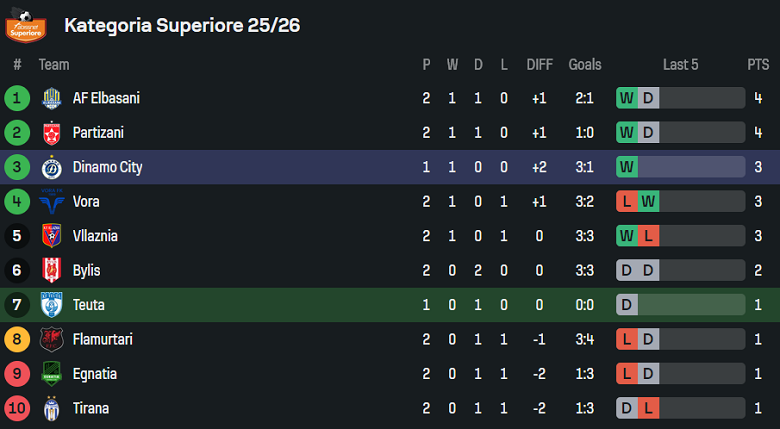Screen dimensions: 780x429
Task: Click Dinamo City's green W form badge
Action: click(x=627, y=167)
